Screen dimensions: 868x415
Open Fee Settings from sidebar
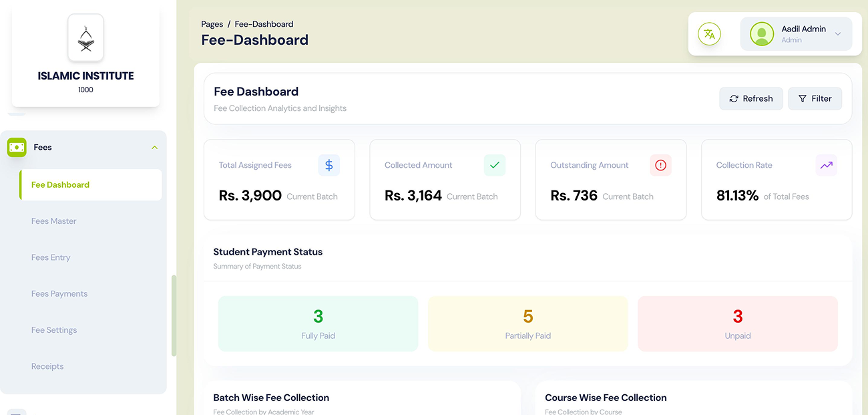click(x=54, y=330)
